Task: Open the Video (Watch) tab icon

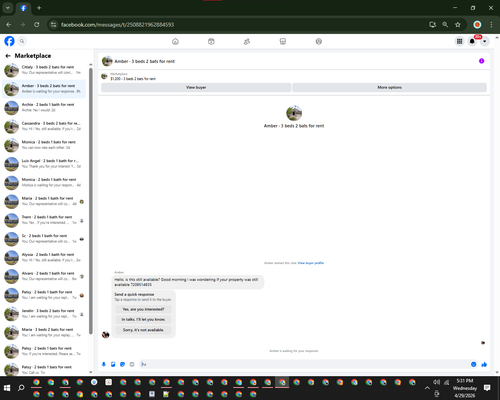Action: pyautogui.click(x=211, y=41)
